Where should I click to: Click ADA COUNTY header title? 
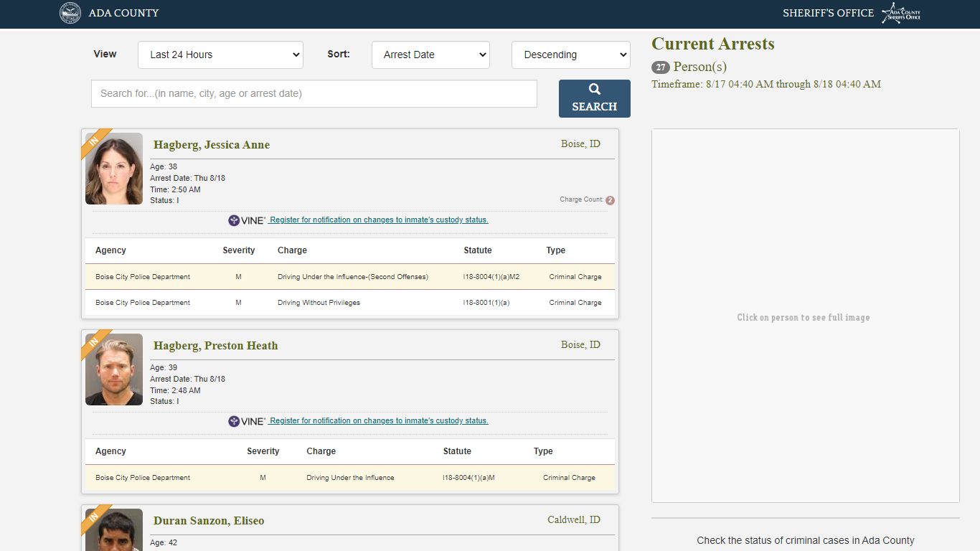pyautogui.click(x=124, y=13)
